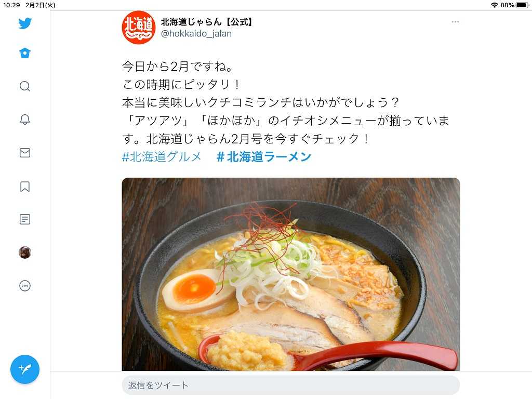
Task: Open hashtag #北海道グルメ
Action: (162, 157)
